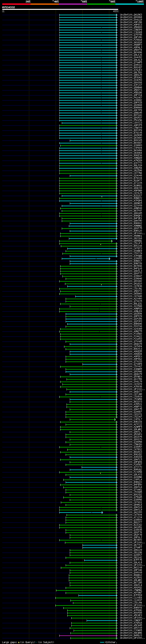Click the short cyan alignment bar for Q39955
This screenshot has width=146, height=644.
pos(86,259)
